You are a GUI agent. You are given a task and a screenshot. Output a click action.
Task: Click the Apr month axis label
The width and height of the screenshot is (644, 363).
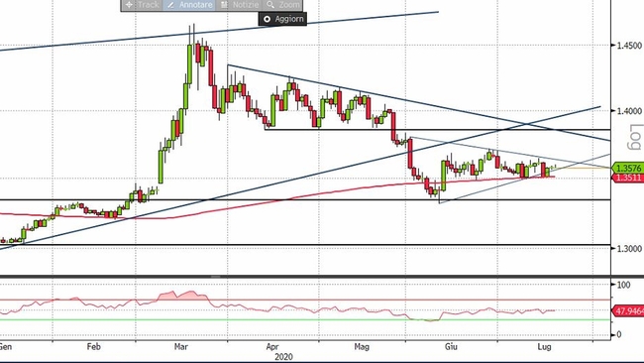(272, 346)
